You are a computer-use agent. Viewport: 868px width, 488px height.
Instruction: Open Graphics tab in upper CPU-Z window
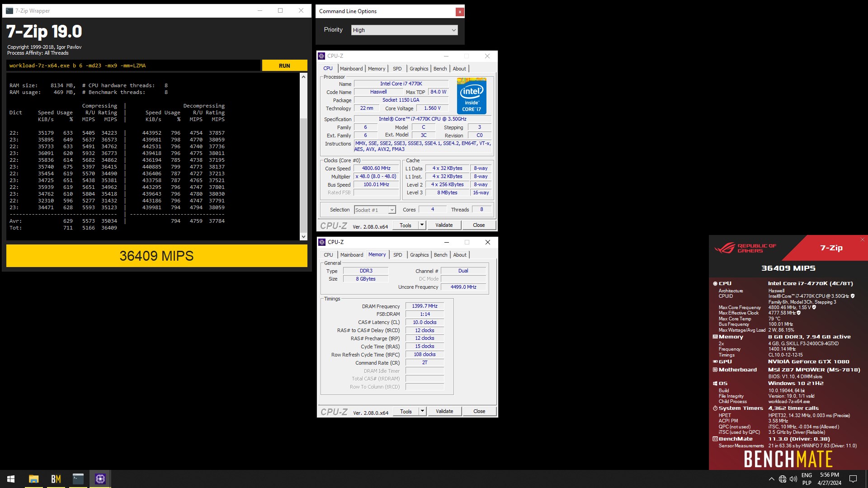419,69
